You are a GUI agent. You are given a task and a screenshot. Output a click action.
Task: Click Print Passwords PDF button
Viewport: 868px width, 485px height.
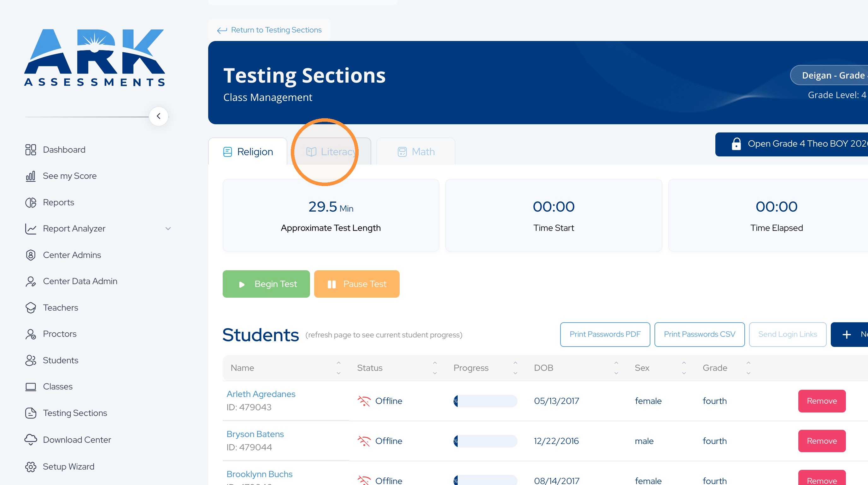click(605, 334)
